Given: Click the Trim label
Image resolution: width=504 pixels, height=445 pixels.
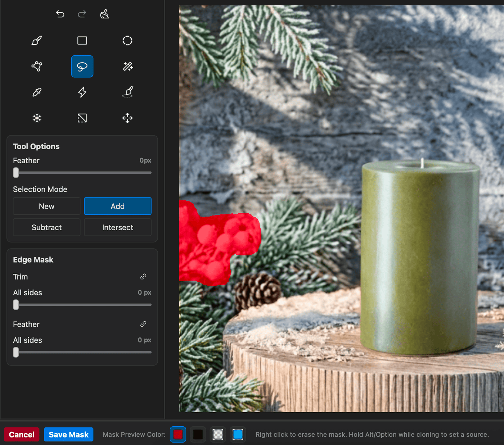Looking at the screenshot, I should click(20, 277).
